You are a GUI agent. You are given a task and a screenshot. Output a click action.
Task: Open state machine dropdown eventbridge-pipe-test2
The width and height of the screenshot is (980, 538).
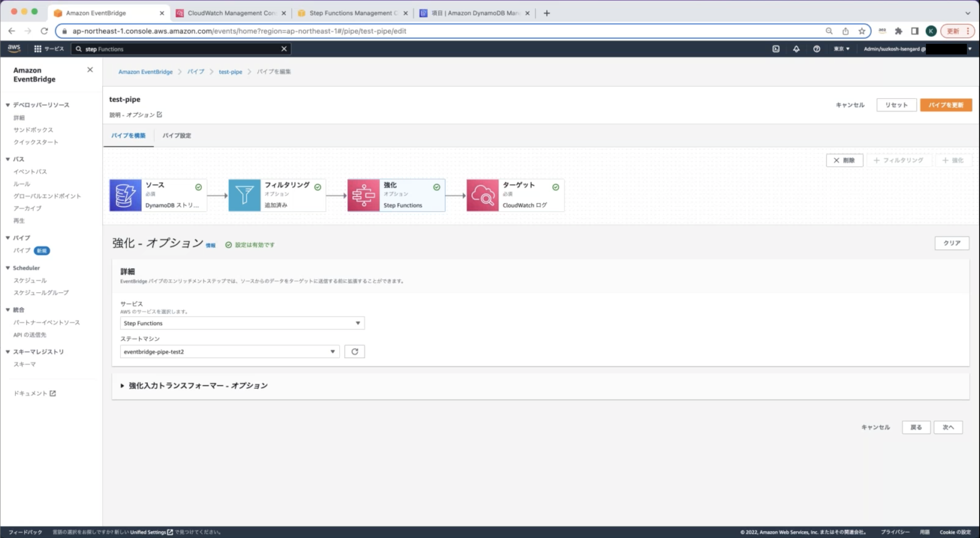coord(229,351)
